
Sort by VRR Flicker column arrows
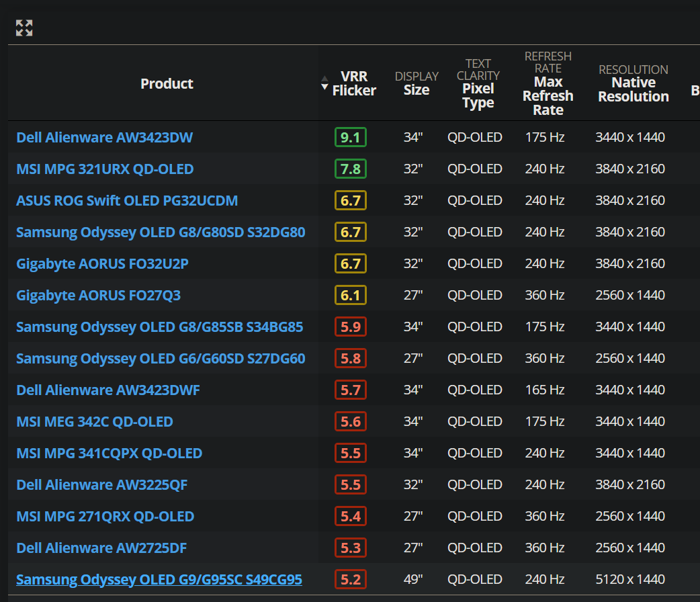pyautogui.click(x=324, y=83)
